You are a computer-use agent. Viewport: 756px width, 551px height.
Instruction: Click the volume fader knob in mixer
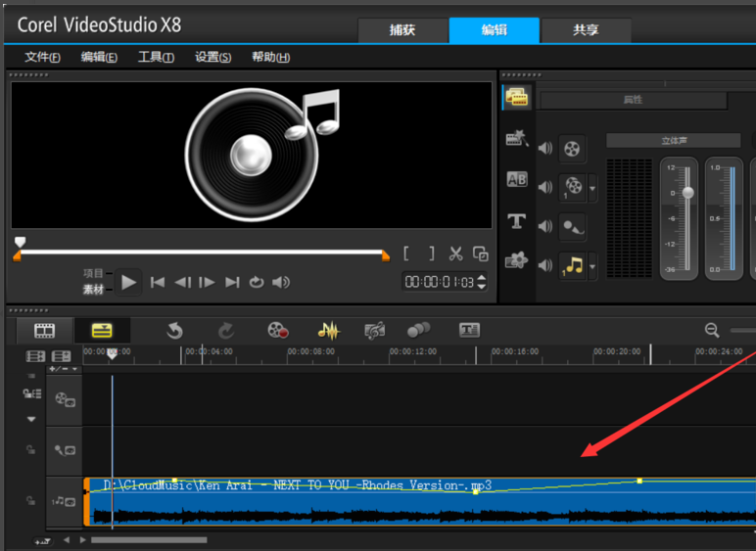[x=687, y=193]
